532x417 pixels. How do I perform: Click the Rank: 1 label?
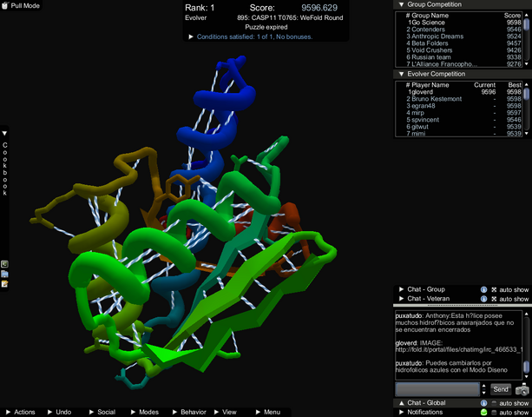tap(200, 8)
